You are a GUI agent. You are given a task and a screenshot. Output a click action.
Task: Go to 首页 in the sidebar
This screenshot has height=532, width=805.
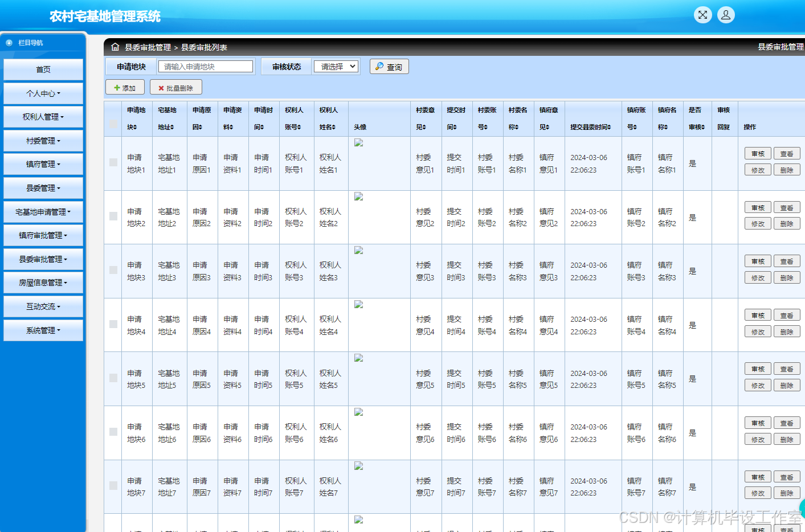[43, 69]
